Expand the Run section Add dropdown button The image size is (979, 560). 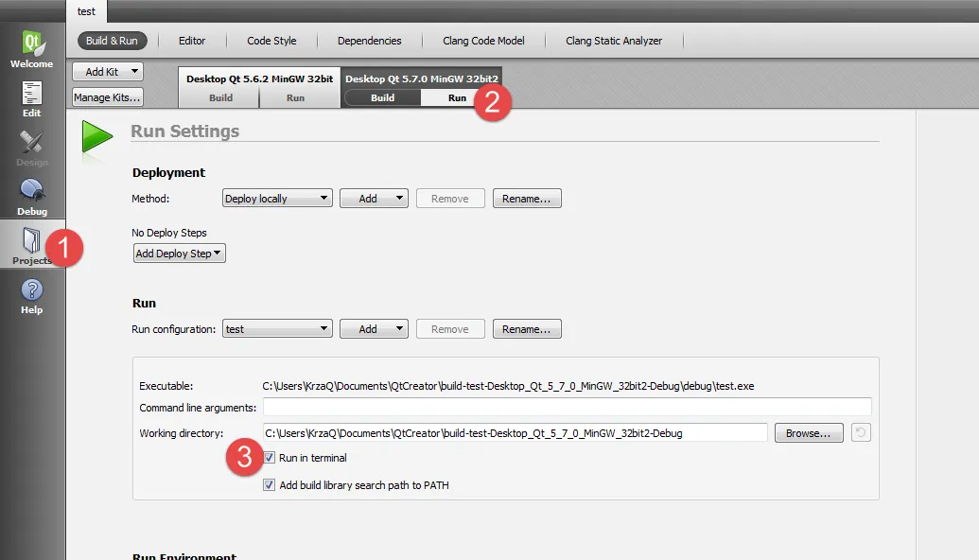point(374,329)
